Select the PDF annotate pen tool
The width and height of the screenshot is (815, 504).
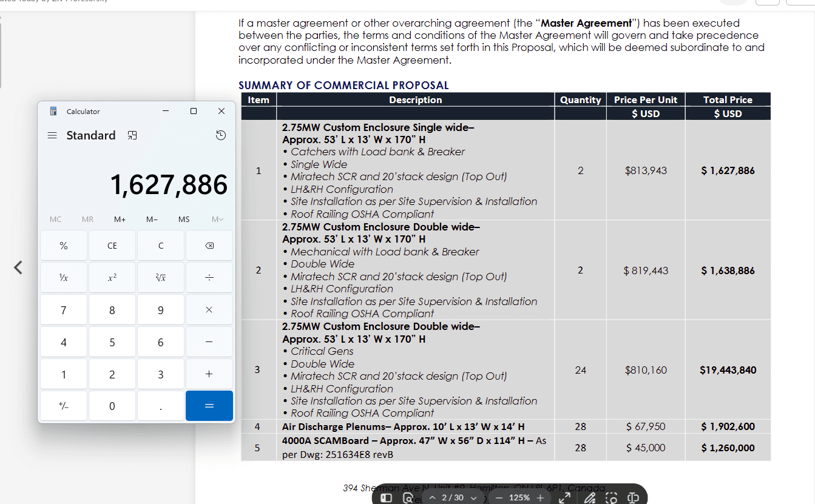tap(589, 498)
